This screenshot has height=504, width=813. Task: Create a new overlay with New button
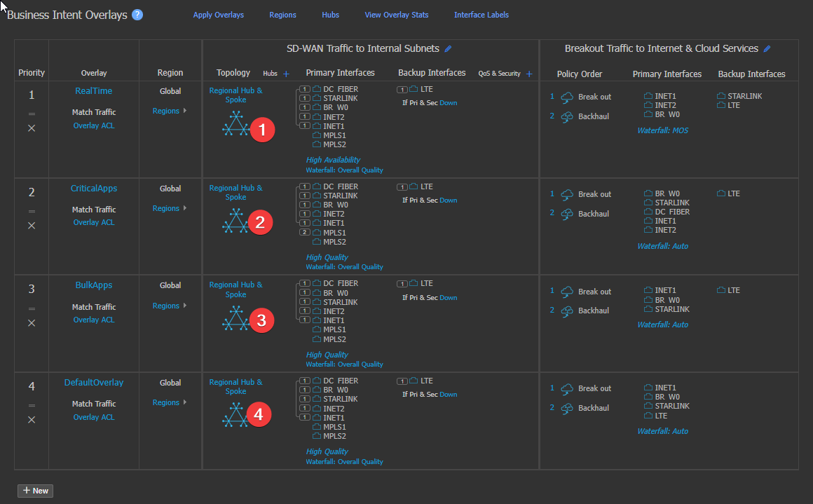point(35,491)
